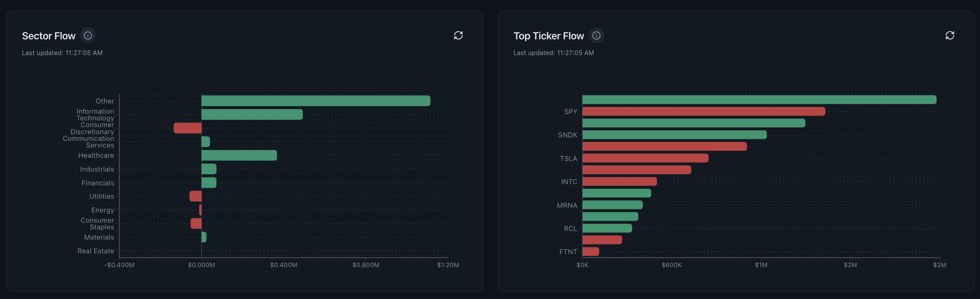
Task: Open the Sector Flow info icon
Action: [88, 35]
